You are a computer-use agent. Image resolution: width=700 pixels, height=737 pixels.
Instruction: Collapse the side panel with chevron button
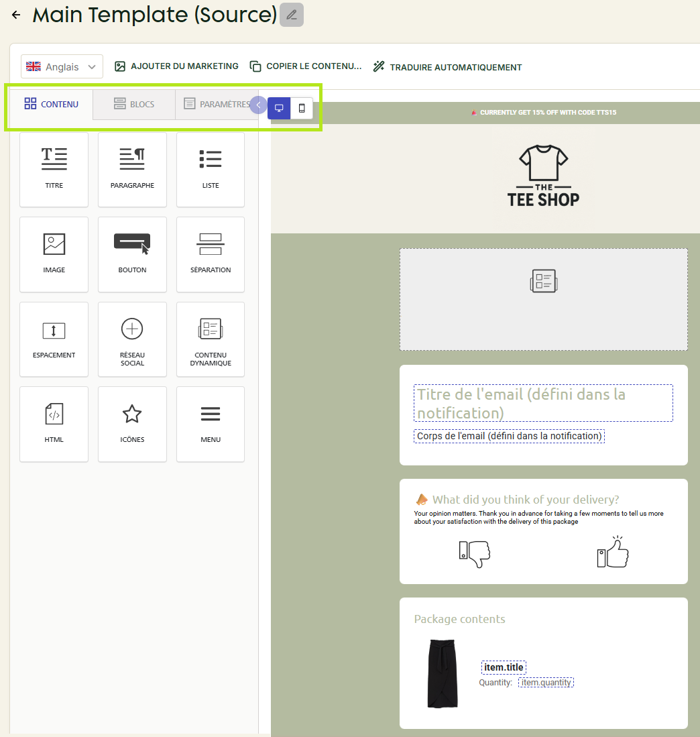point(258,105)
